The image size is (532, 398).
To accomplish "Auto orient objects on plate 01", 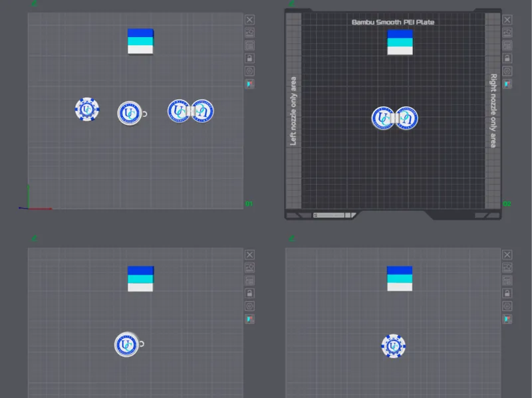I will (250, 33).
